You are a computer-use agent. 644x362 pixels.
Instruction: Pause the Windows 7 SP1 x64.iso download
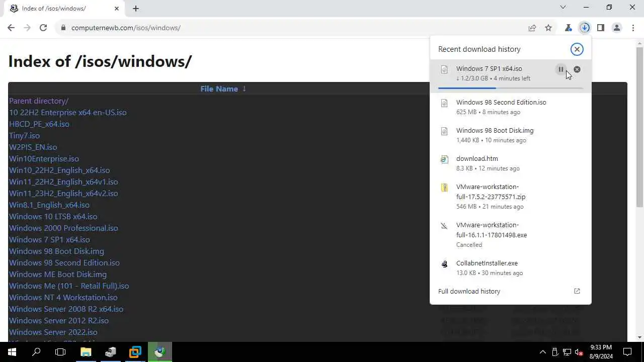pyautogui.click(x=561, y=69)
